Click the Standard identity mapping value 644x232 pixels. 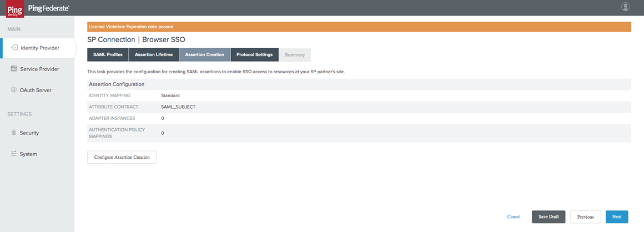tap(170, 95)
